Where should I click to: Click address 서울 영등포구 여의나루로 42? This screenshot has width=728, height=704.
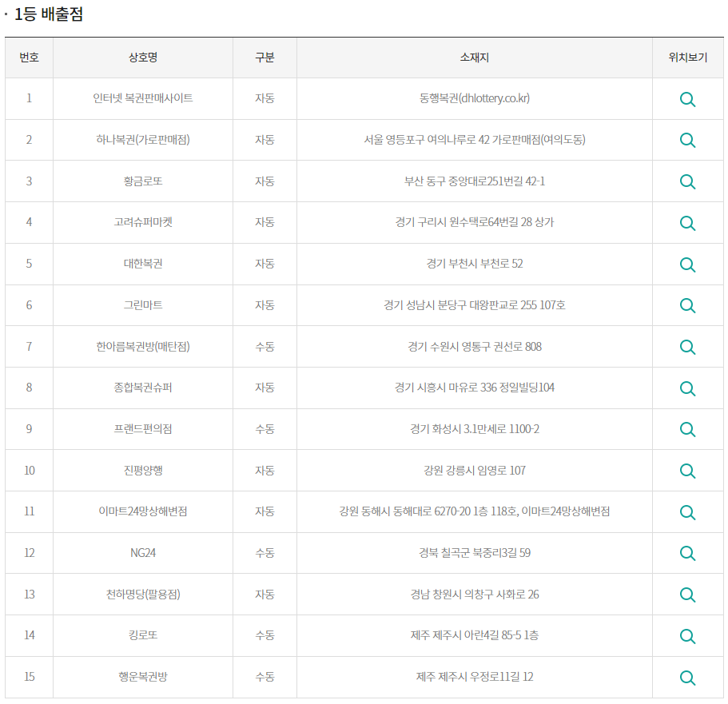point(427,139)
